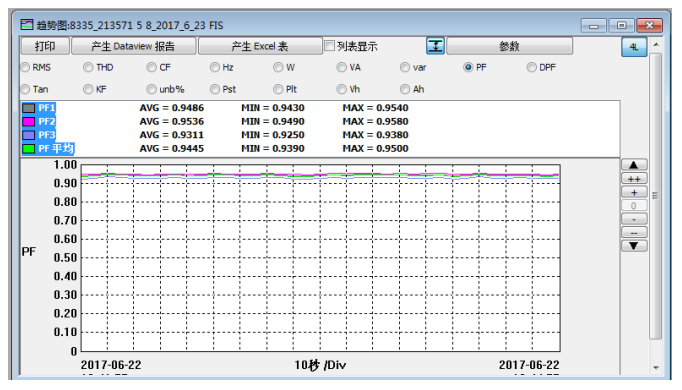Click the vertical fit scale icon button
Screen dimensions: 682x390
435,46
